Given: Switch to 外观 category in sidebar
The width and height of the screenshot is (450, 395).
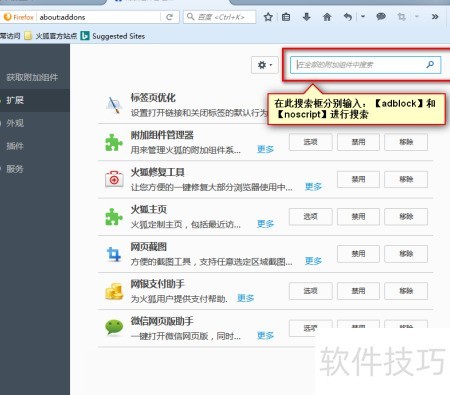Looking at the screenshot, I should coord(15,123).
